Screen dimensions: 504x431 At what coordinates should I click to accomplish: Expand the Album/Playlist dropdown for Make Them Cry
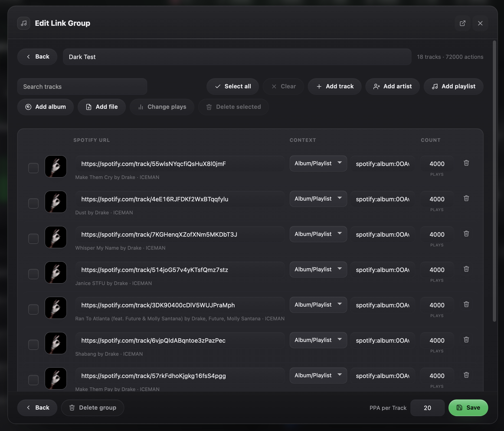click(x=318, y=163)
